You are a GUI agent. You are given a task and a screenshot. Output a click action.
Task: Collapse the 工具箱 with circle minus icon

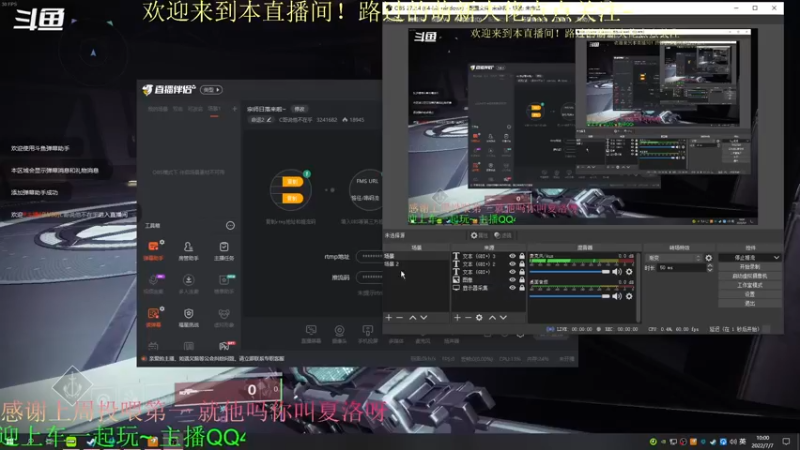point(231,226)
